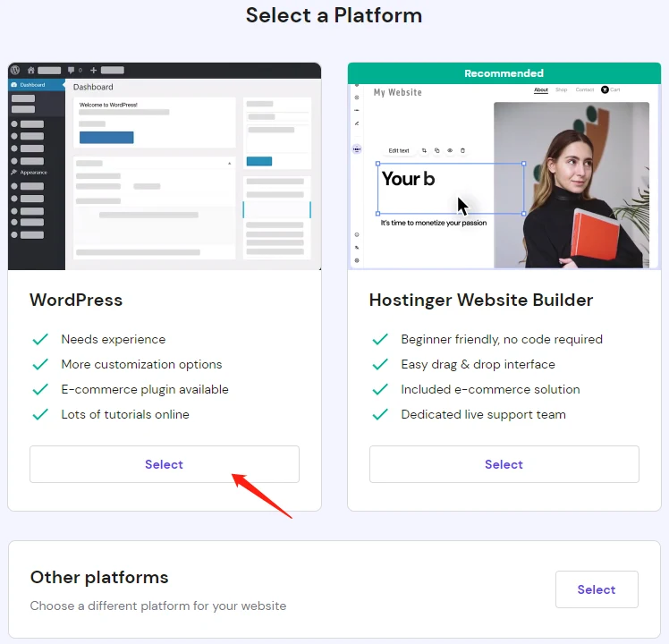
Task: Click the Select a Platform title
Action: point(334,15)
